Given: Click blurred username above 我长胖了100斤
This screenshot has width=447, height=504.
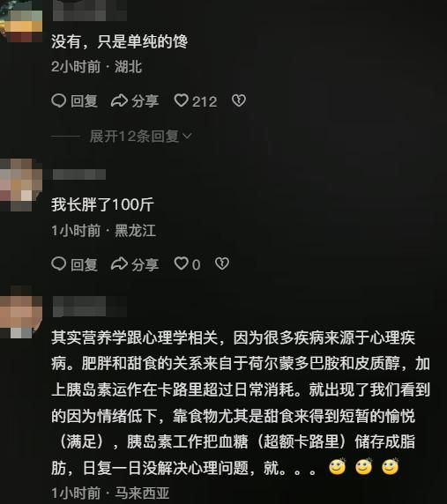Looking at the screenshot, I should point(79,174).
